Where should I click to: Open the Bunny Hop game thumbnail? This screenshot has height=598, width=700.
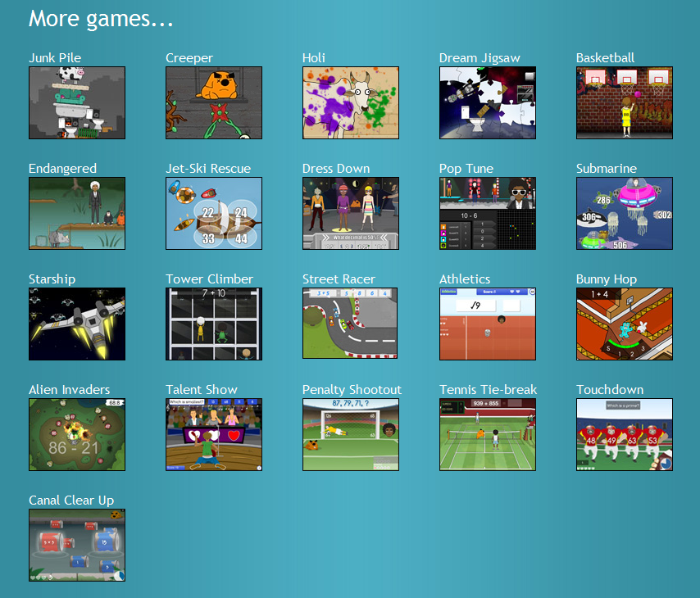(624, 324)
